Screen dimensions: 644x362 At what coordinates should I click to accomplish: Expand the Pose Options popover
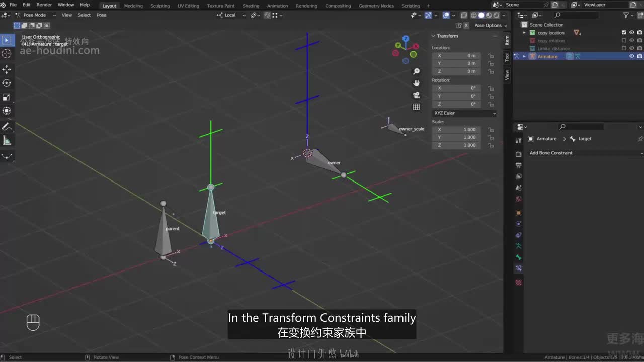[491, 25]
